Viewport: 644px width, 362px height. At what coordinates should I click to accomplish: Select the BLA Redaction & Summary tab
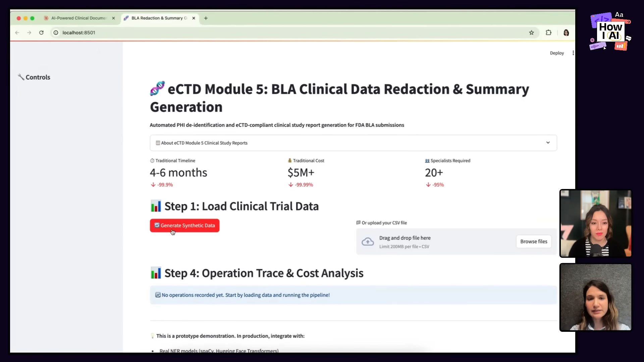click(x=158, y=18)
